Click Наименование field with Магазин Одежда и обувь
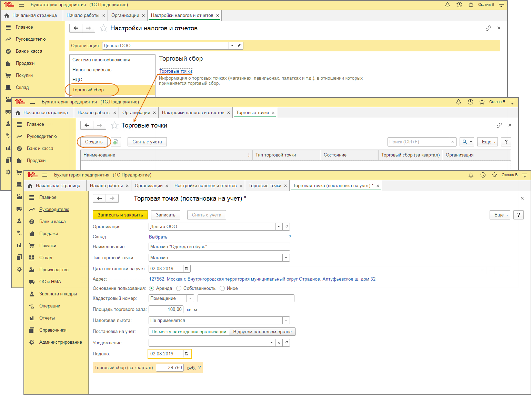 [x=219, y=246]
